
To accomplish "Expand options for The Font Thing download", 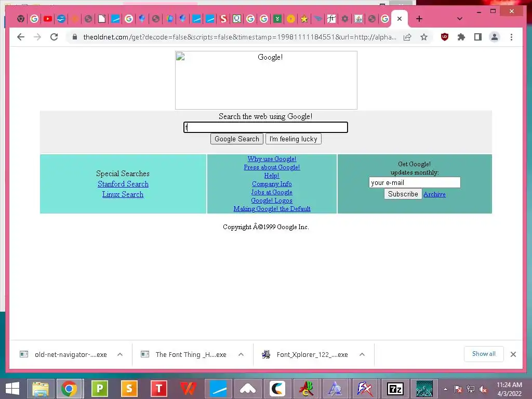I will (x=241, y=354).
